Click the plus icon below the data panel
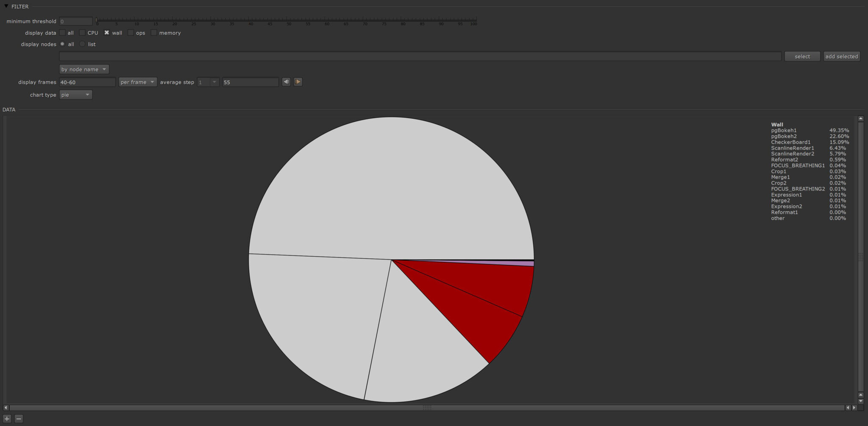The image size is (868, 426). 7,418
